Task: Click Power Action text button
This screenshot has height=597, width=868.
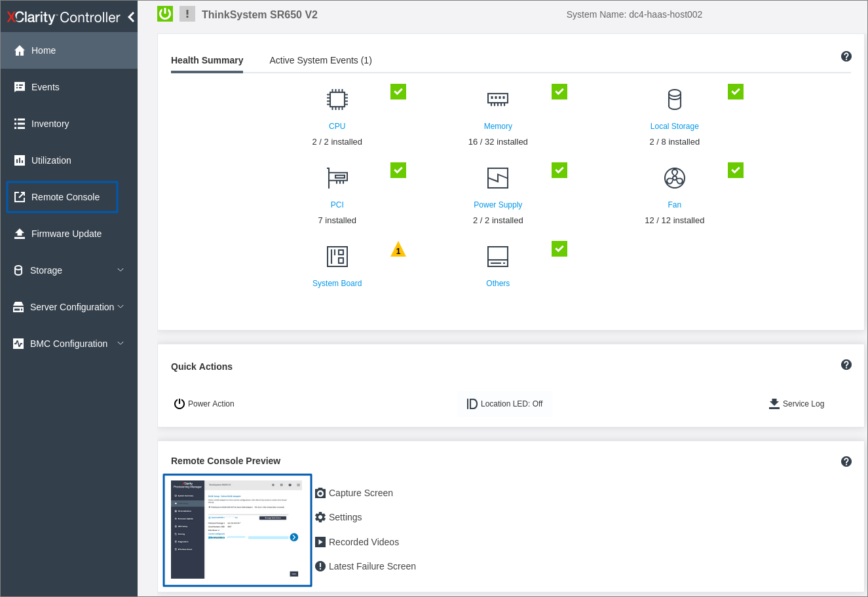Action: (211, 404)
